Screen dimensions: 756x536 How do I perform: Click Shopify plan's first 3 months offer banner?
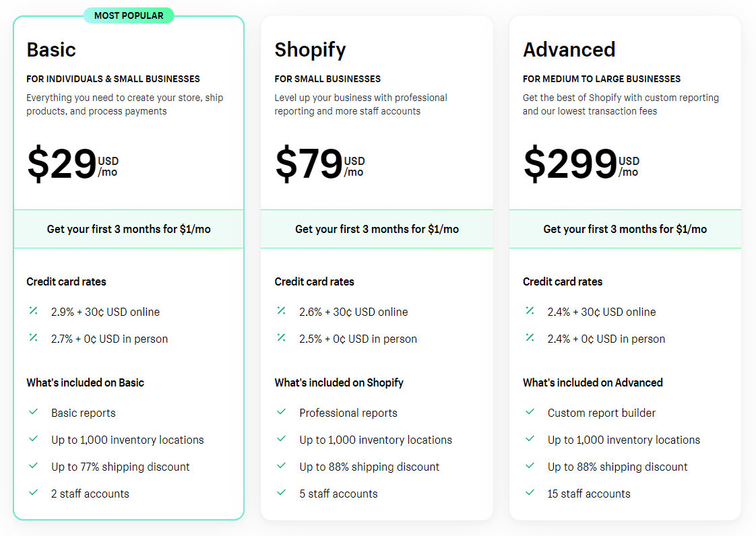tap(377, 229)
